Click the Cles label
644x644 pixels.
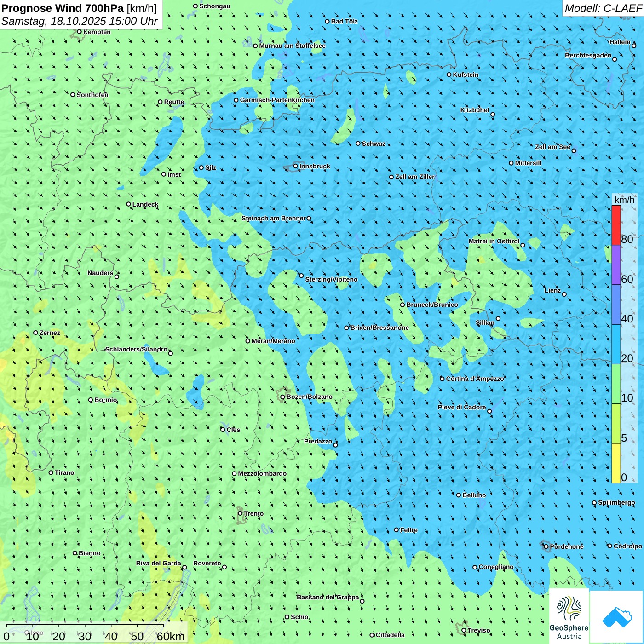[x=233, y=430]
